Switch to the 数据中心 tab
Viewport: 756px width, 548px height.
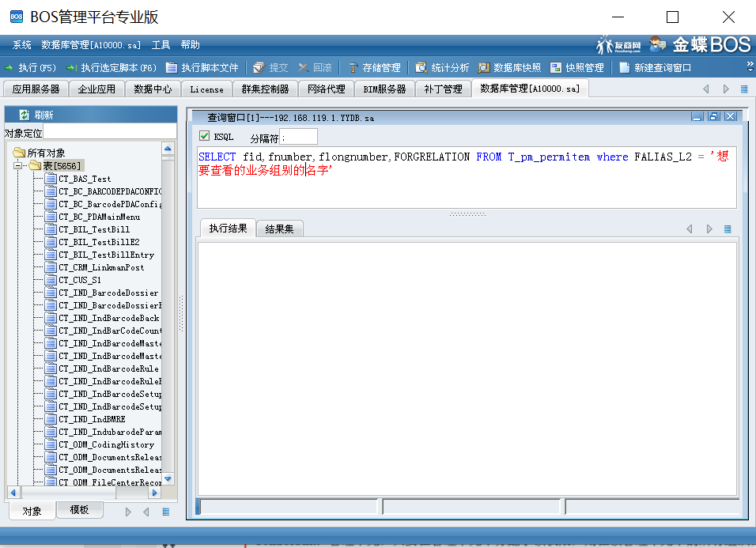click(x=153, y=89)
